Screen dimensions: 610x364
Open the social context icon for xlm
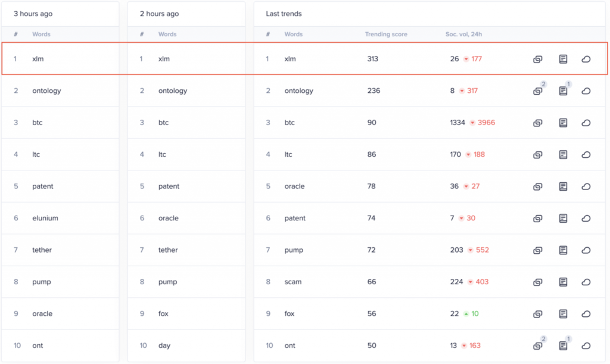[x=563, y=59]
